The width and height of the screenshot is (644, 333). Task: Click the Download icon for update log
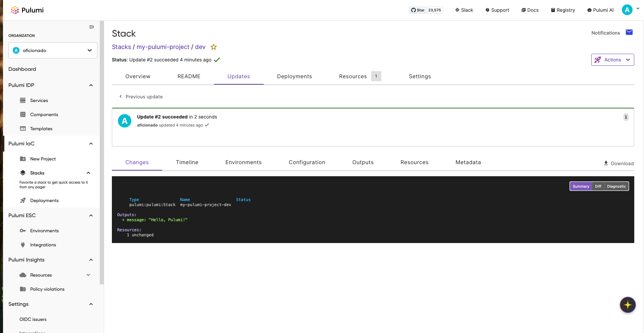point(606,163)
